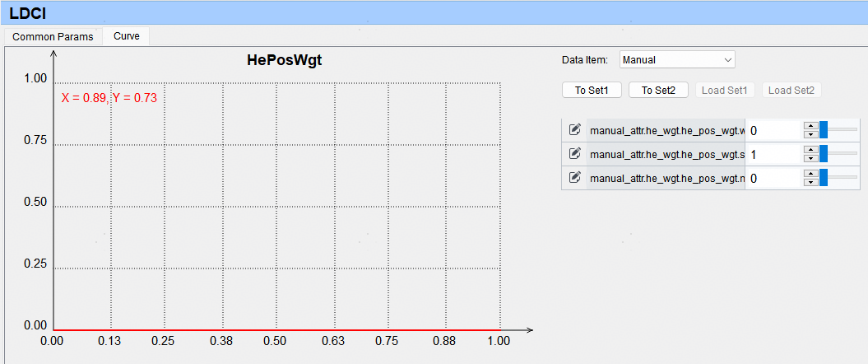Click the To Set1 button

tap(592, 91)
